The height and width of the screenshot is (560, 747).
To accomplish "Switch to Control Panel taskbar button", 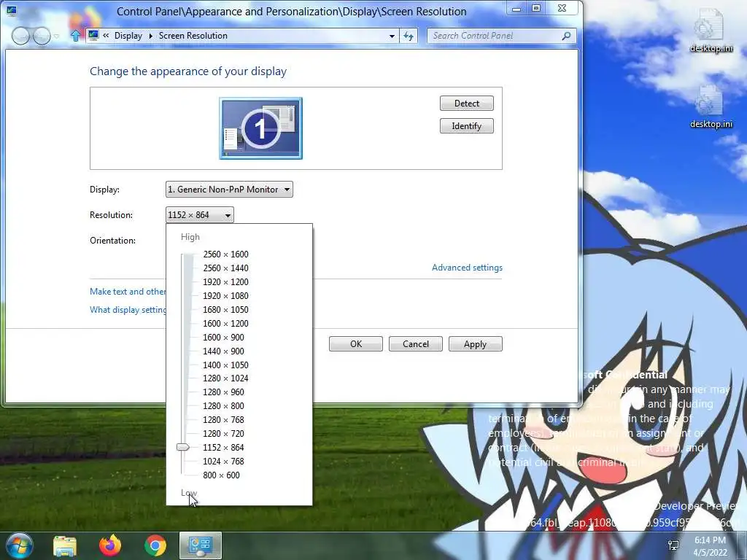I will pyautogui.click(x=201, y=545).
